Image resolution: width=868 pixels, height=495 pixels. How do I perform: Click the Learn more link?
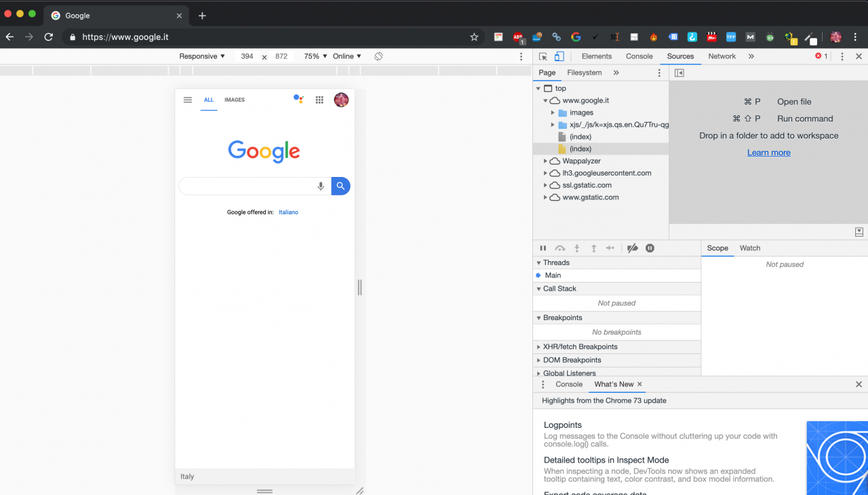click(768, 153)
